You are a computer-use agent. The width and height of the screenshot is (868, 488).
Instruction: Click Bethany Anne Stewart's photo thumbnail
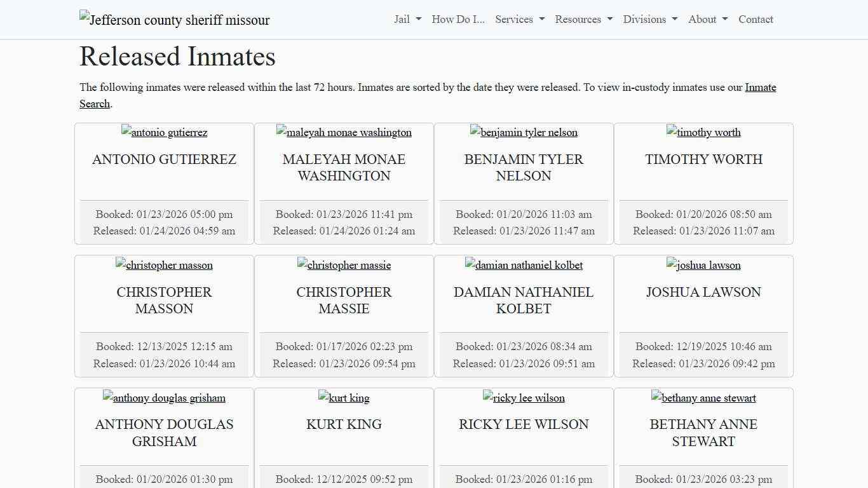[x=703, y=398]
